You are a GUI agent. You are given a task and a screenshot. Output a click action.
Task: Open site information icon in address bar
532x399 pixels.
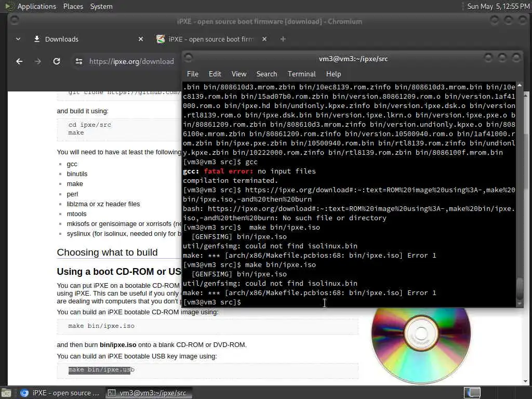[x=79, y=61]
